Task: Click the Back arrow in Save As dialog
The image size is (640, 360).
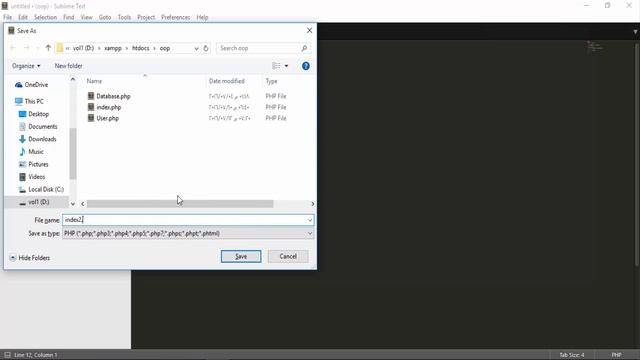Action: 12,48
